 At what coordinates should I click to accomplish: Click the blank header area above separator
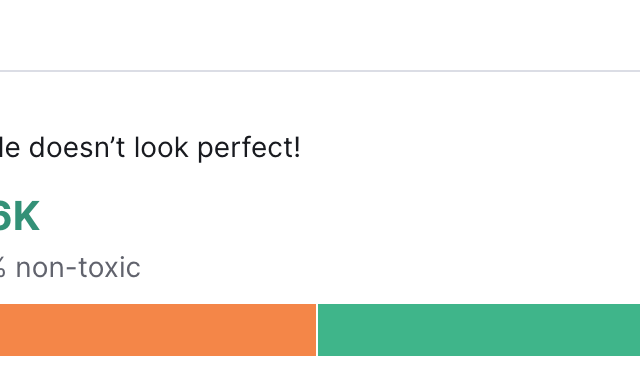point(320,35)
